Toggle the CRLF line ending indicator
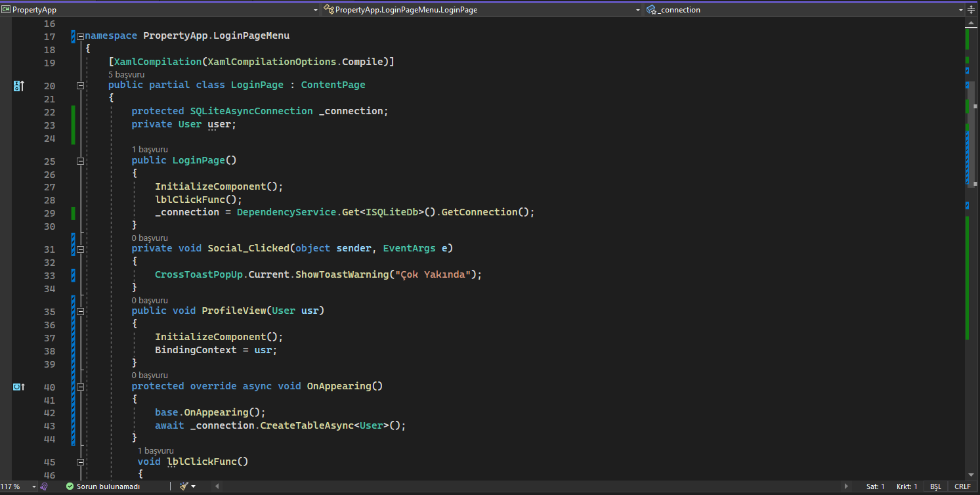Screen dimensions: 980x495 point(962,486)
